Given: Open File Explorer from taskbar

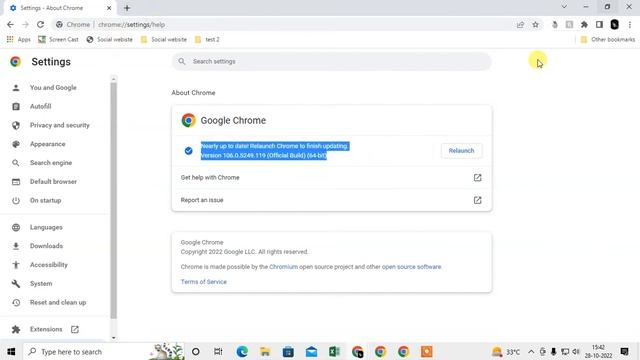Looking at the screenshot, I should (x=265, y=351).
